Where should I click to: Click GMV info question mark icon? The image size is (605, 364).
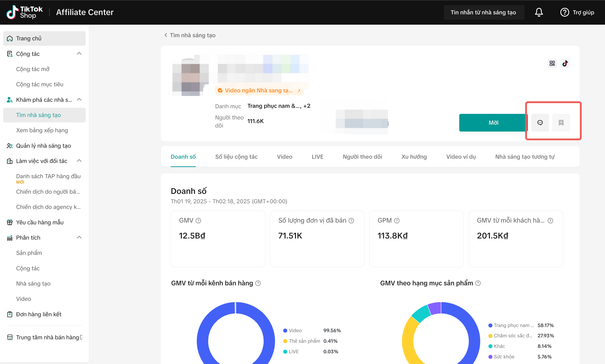198,221
